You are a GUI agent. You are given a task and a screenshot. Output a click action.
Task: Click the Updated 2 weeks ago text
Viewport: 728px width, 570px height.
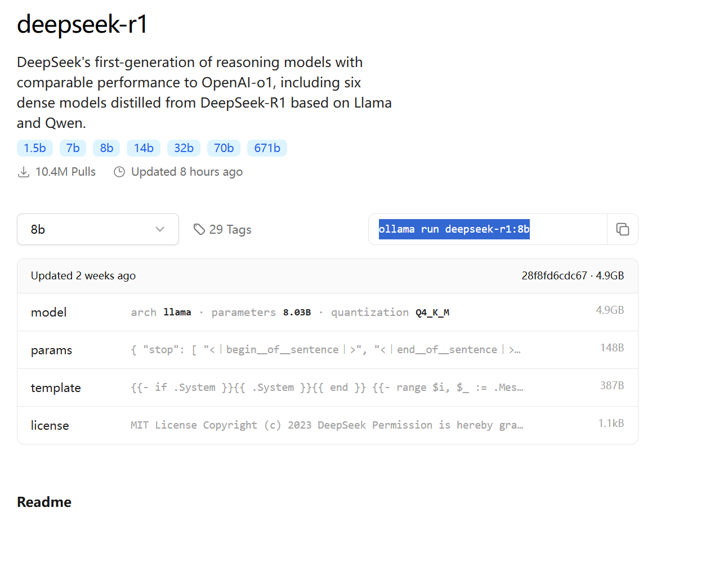[x=83, y=275]
